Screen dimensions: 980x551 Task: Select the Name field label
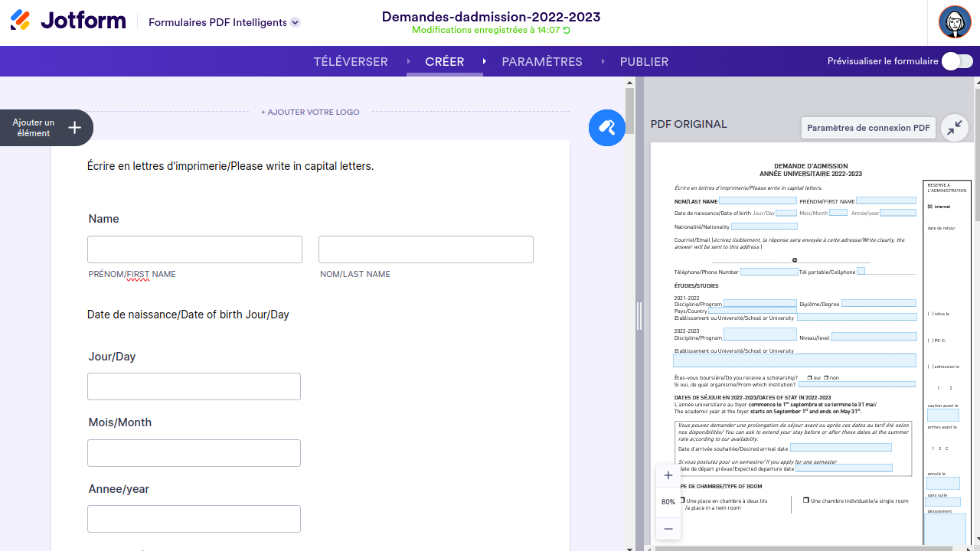click(104, 219)
